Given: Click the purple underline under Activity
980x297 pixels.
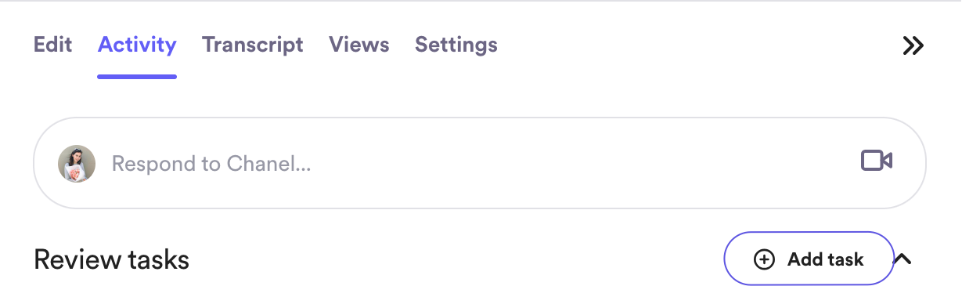Looking at the screenshot, I should (137, 77).
